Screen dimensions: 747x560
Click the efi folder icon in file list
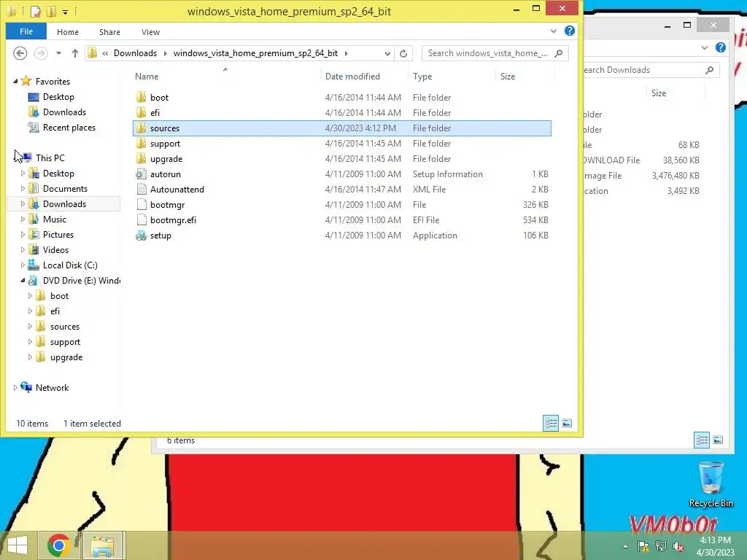point(141,112)
